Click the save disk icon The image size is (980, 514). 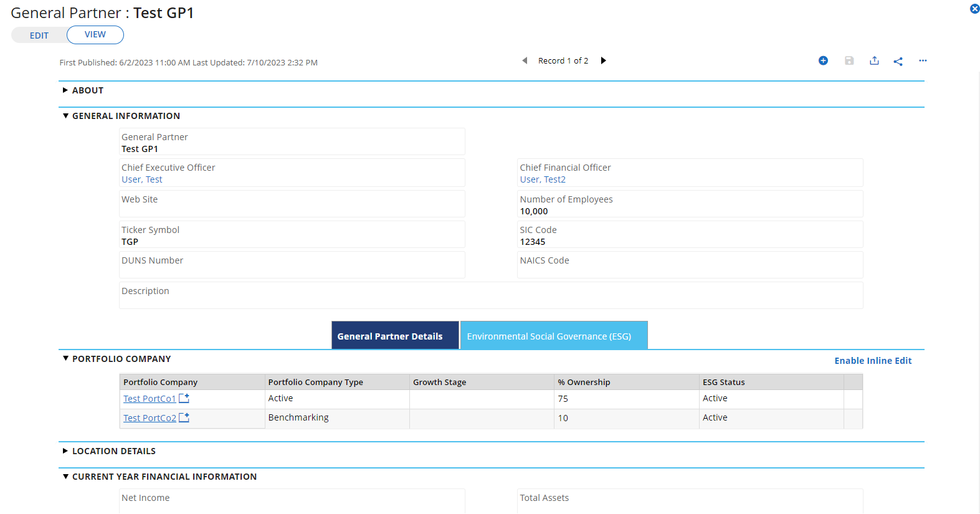(849, 60)
